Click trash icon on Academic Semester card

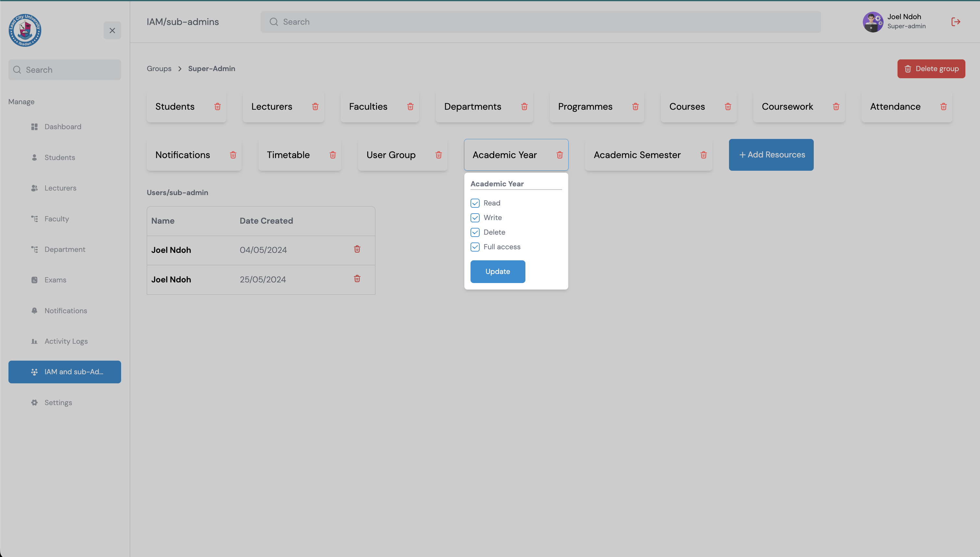[x=704, y=155]
